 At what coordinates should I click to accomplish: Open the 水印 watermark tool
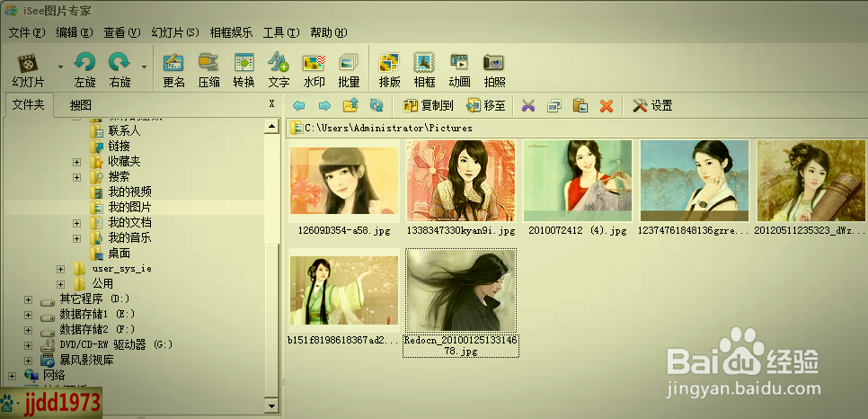point(314,70)
